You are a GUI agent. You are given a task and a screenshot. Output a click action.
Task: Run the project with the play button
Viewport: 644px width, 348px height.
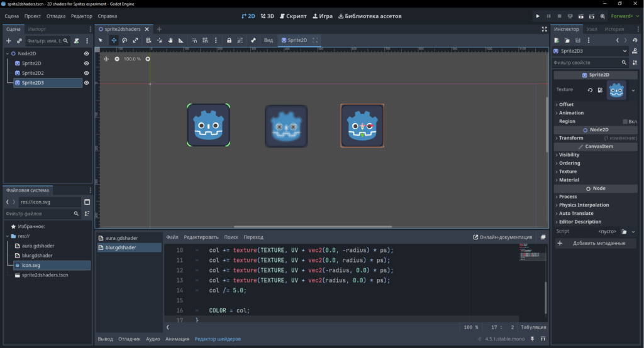[538, 16]
